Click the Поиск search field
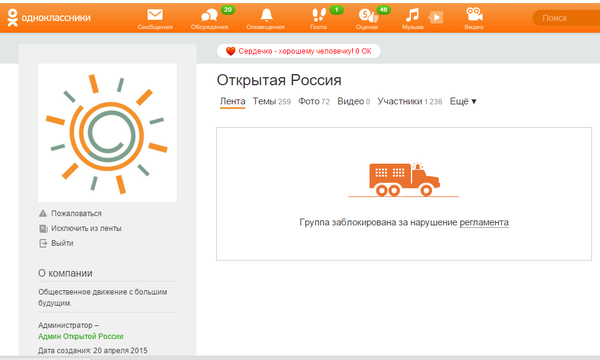This screenshot has width=600, height=360. click(566, 18)
